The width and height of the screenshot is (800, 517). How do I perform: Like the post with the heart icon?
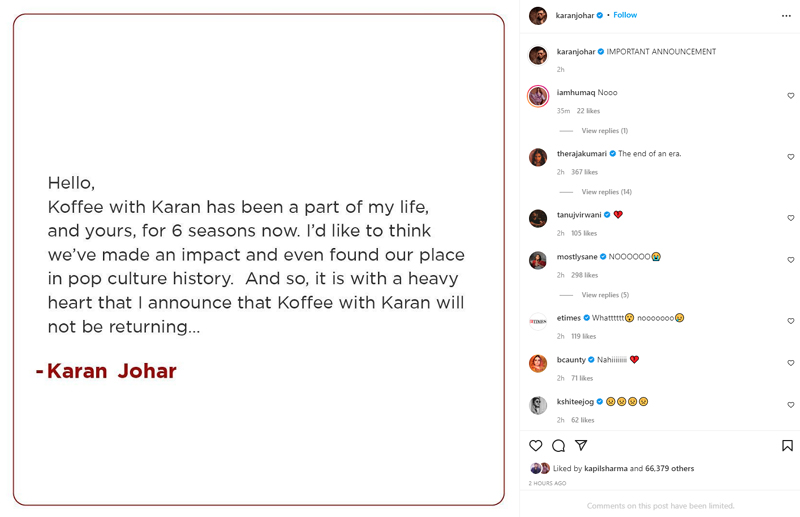(x=536, y=446)
